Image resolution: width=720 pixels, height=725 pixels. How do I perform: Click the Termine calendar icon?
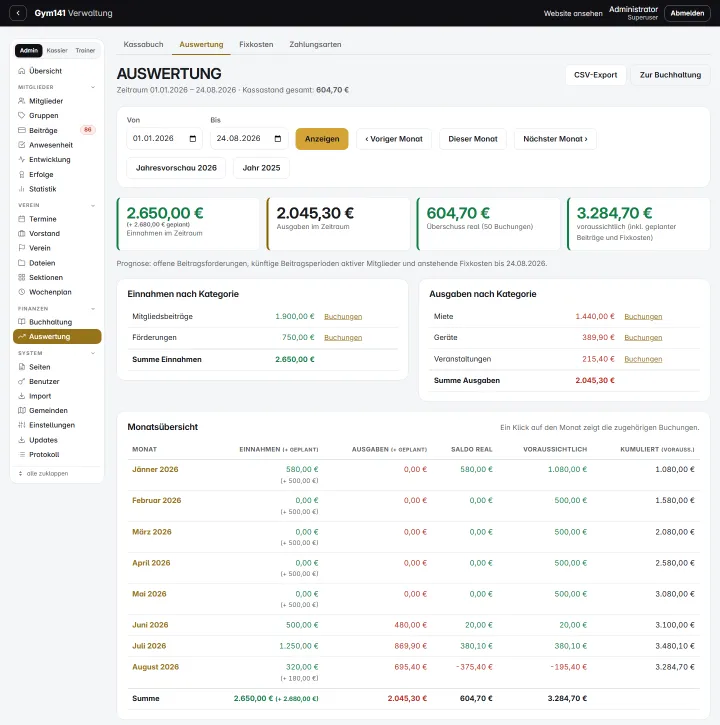point(21,219)
